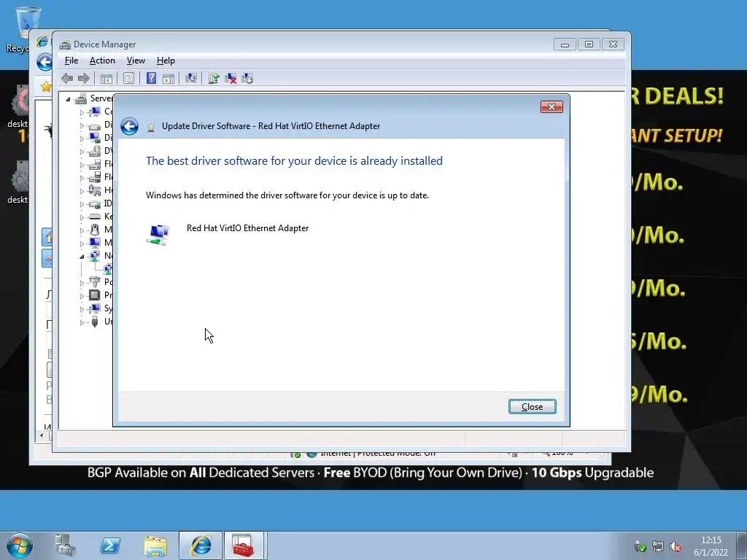Click 'Windows has determined the driver software' message
Viewport: 747px width, 560px height.
pyautogui.click(x=287, y=195)
